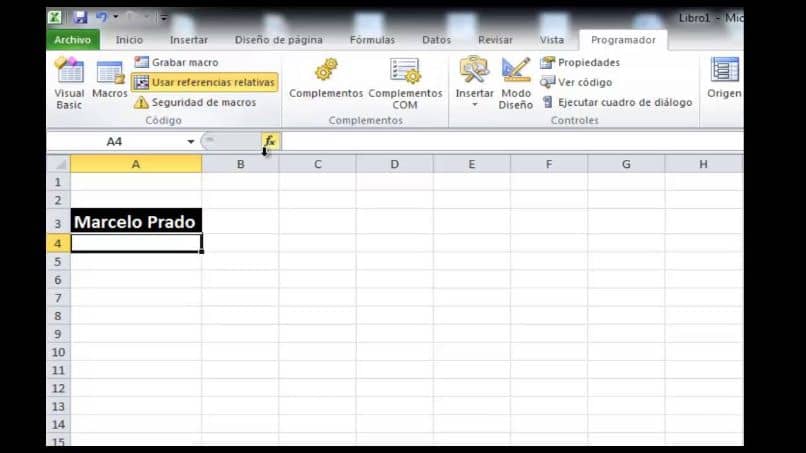The image size is (806, 453).
Task: Click the Save icon in quick access toolbar
Action: click(x=80, y=17)
